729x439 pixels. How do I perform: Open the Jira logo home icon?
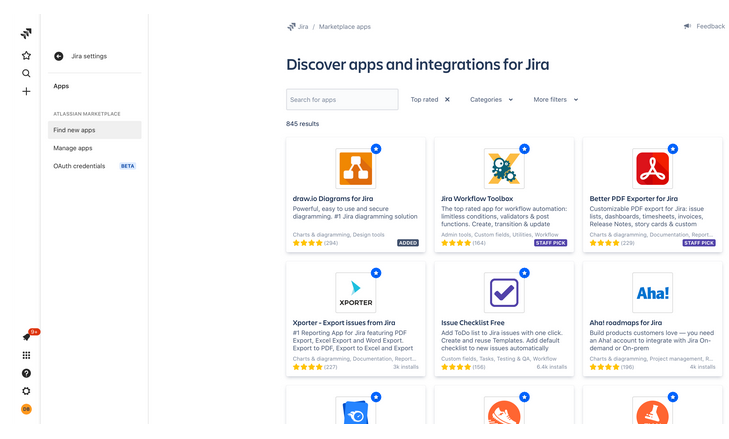(x=26, y=33)
